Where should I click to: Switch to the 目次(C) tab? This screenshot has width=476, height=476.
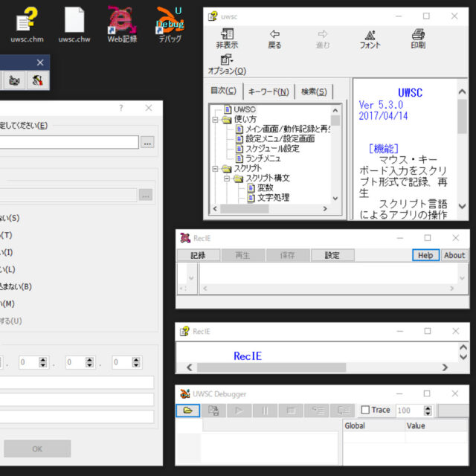pos(223,91)
